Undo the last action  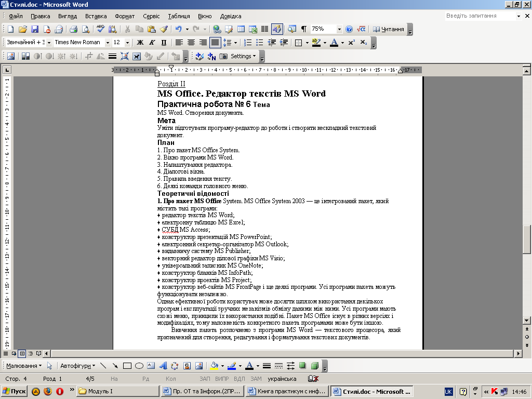[179, 29]
